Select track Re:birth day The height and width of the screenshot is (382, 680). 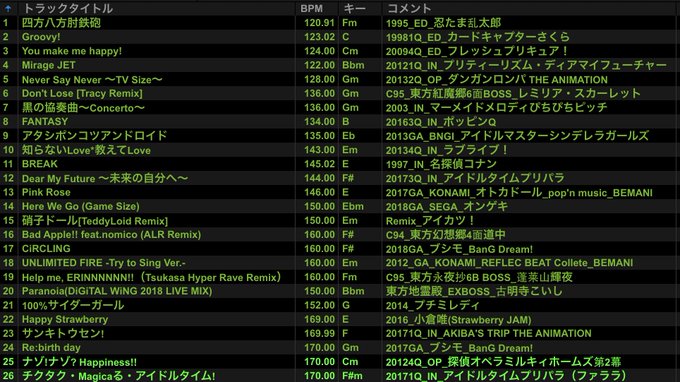tap(51, 347)
